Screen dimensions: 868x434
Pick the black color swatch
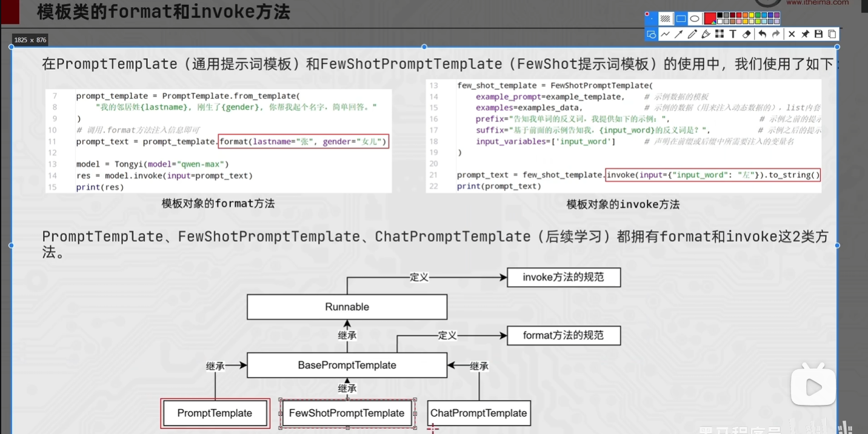click(719, 15)
